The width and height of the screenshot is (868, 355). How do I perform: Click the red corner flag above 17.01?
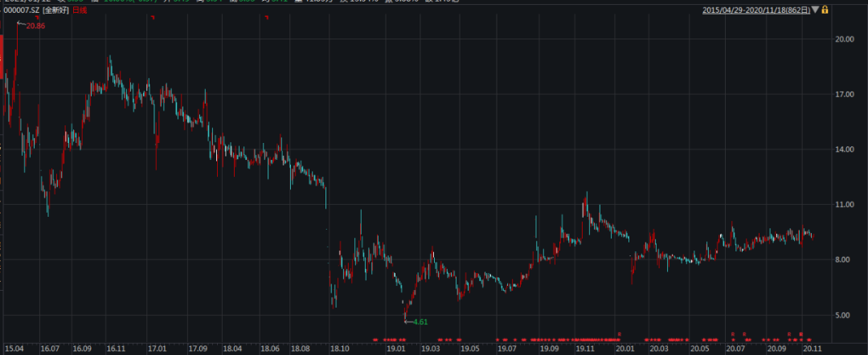151,17
